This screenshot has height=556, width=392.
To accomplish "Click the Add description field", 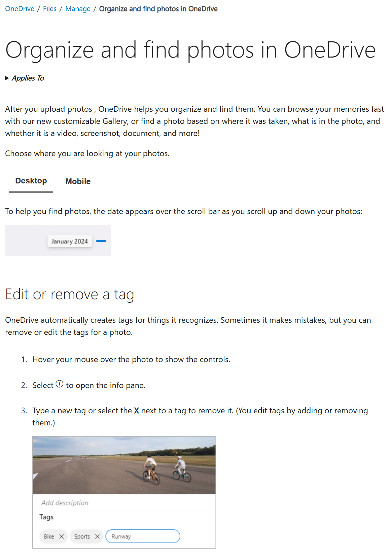I will (65, 503).
